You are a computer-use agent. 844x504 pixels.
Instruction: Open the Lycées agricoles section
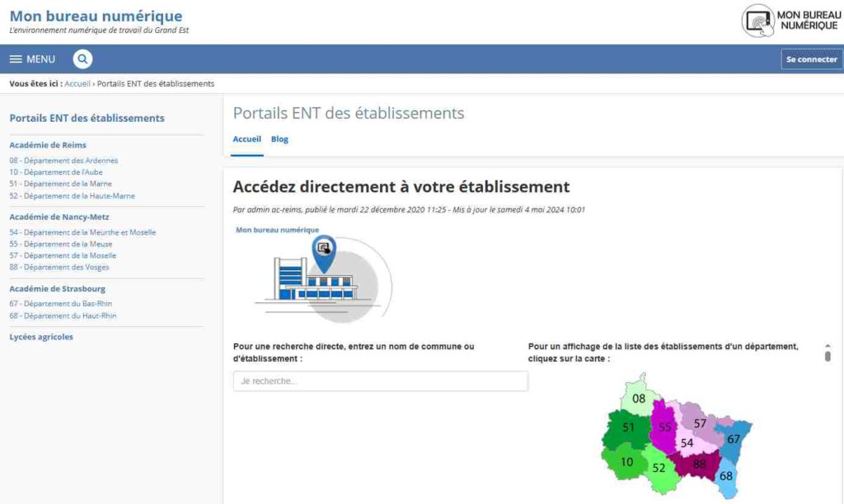[x=40, y=335]
